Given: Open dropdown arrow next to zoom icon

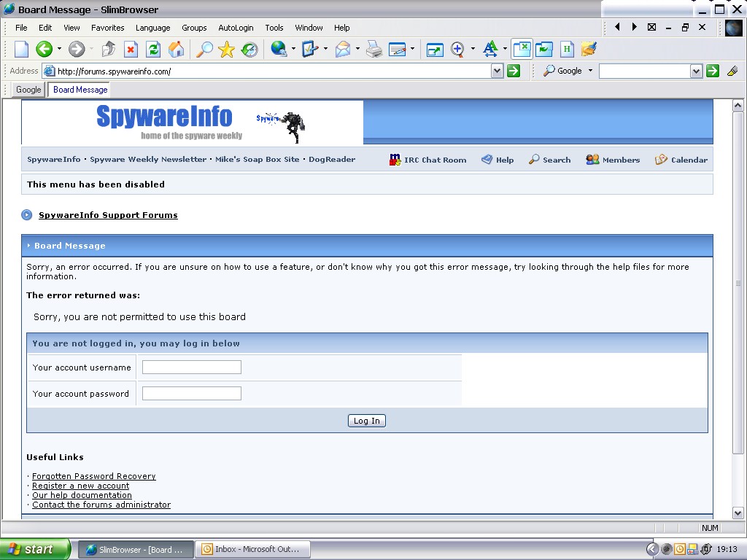Looking at the screenshot, I should [473, 49].
